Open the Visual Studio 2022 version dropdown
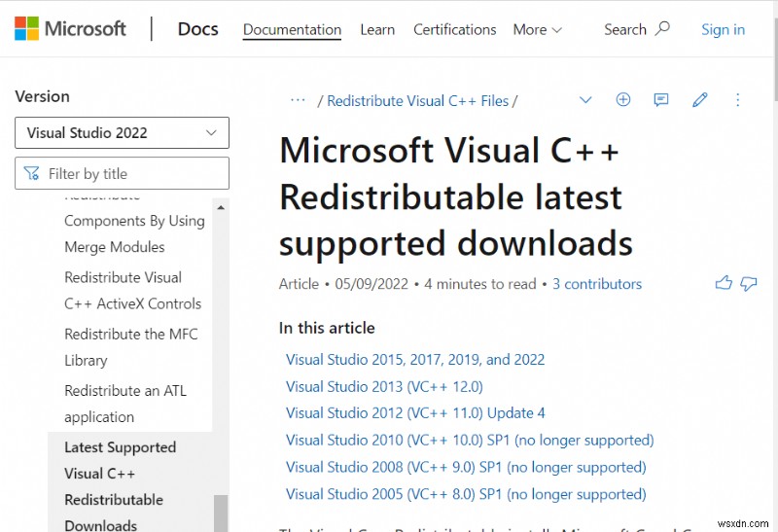 click(123, 132)
